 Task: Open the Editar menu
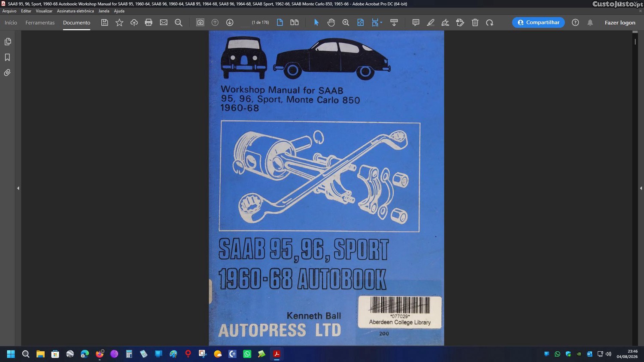pos(26,11)
